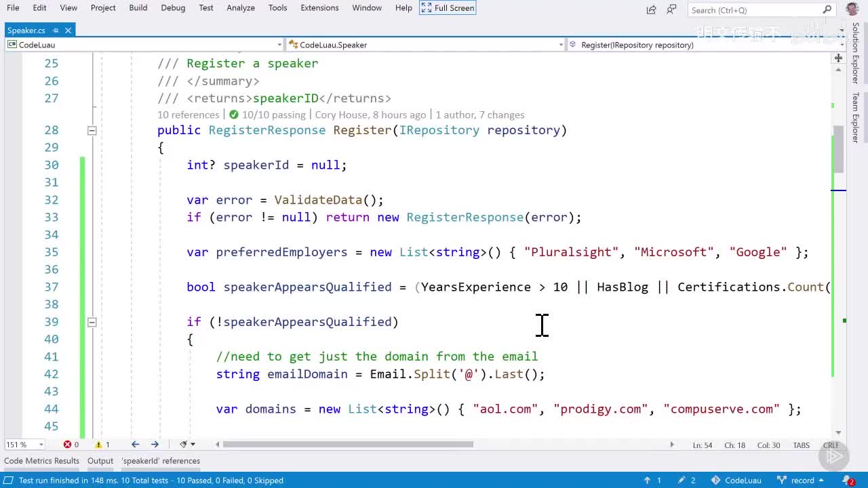
Task: Collapse the if block at line 39
Action: coord(92,322)
